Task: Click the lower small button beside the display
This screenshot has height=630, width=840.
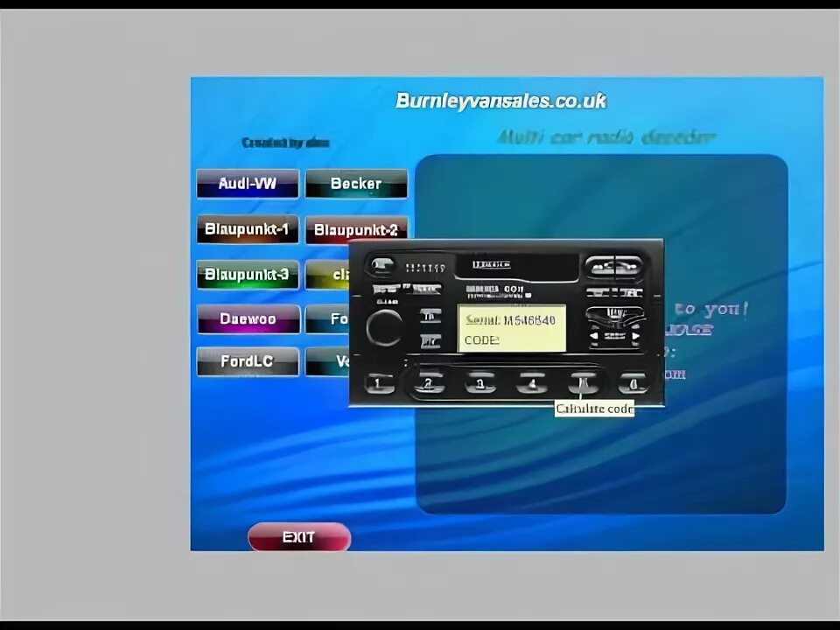Action: point(430,340)
